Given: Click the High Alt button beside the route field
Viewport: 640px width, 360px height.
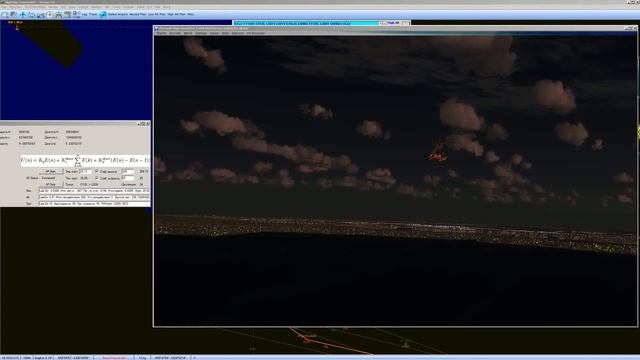Looking at the screenshot, I should tap(393, 23).
